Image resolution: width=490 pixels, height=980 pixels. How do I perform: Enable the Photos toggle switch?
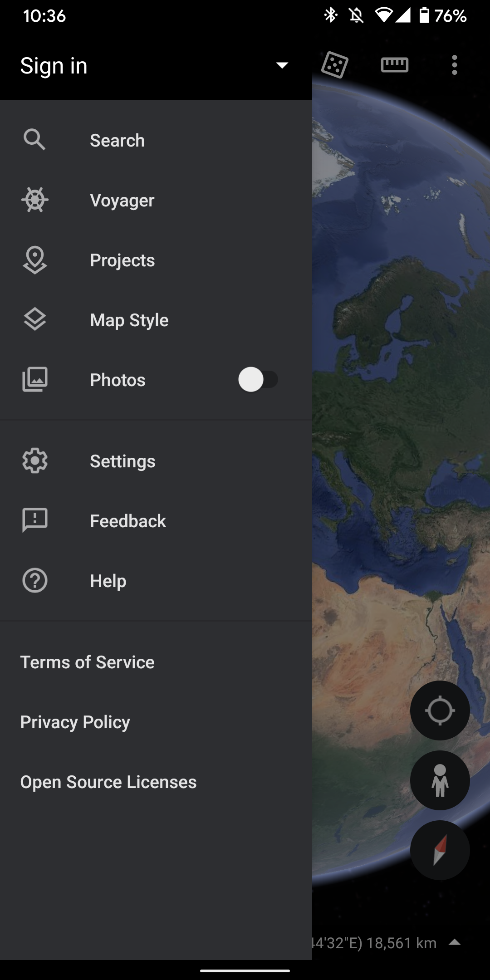[x=258, y=380]
